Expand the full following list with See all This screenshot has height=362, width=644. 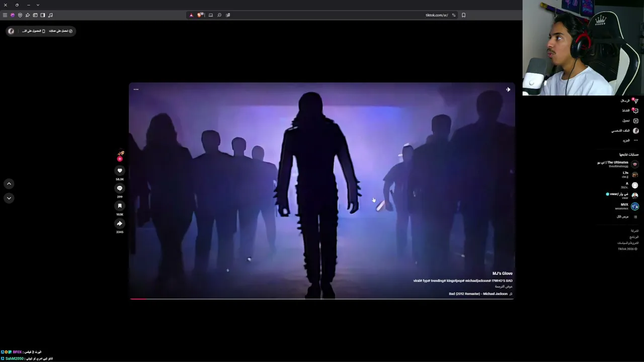tap(627, 217)
